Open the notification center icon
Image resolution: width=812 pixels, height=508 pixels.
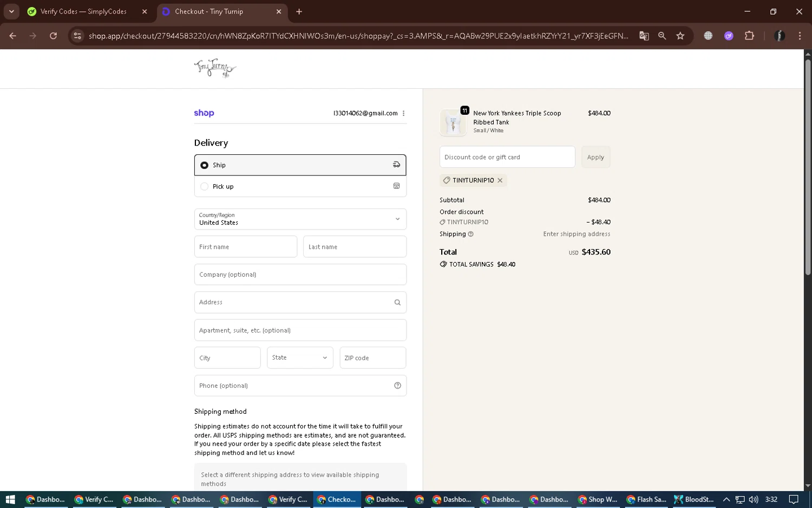click(794, 499)
